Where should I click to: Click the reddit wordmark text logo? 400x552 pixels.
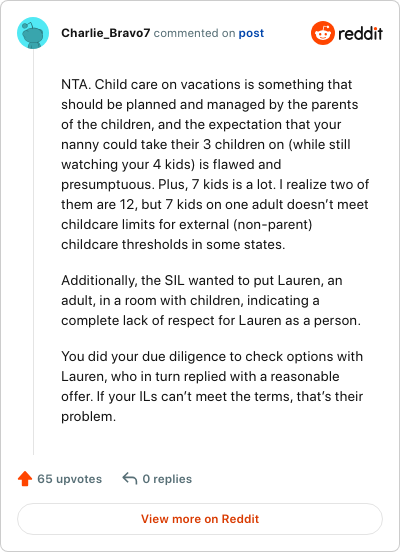pyautogui.click(x=360, y=33)
